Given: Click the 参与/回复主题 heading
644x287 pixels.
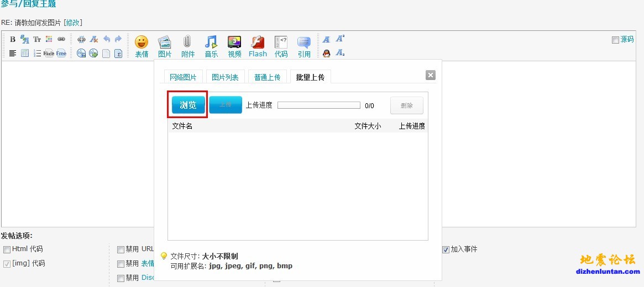Looking at the screenshot, I should click(28, 4).
